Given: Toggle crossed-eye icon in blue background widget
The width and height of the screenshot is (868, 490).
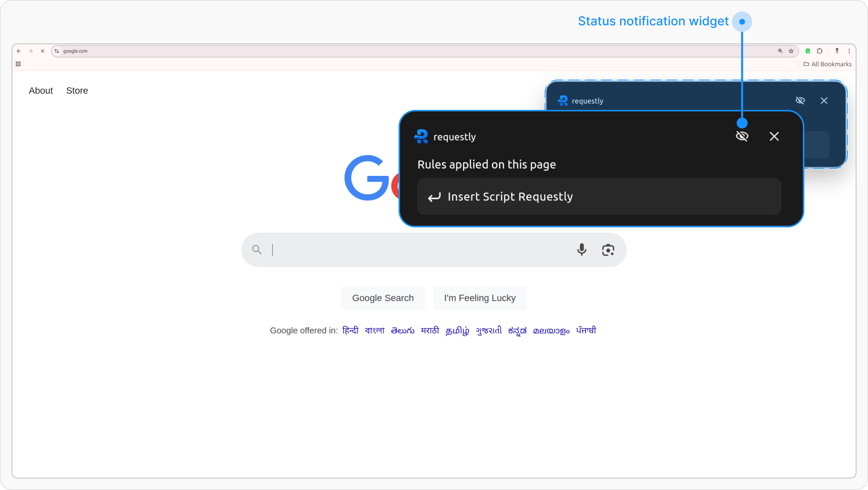Looking at the screenshot, I should [x=800, y=101].
